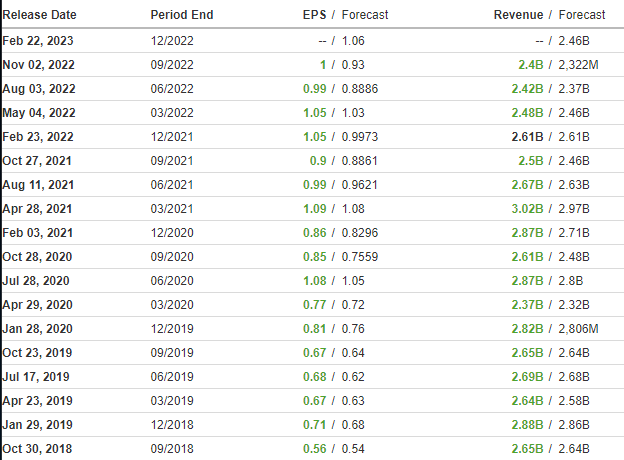Screen dimensions: 624x460
Task: Click the Oct 28, 2020 release date
Action: click(x=37, y=257)
